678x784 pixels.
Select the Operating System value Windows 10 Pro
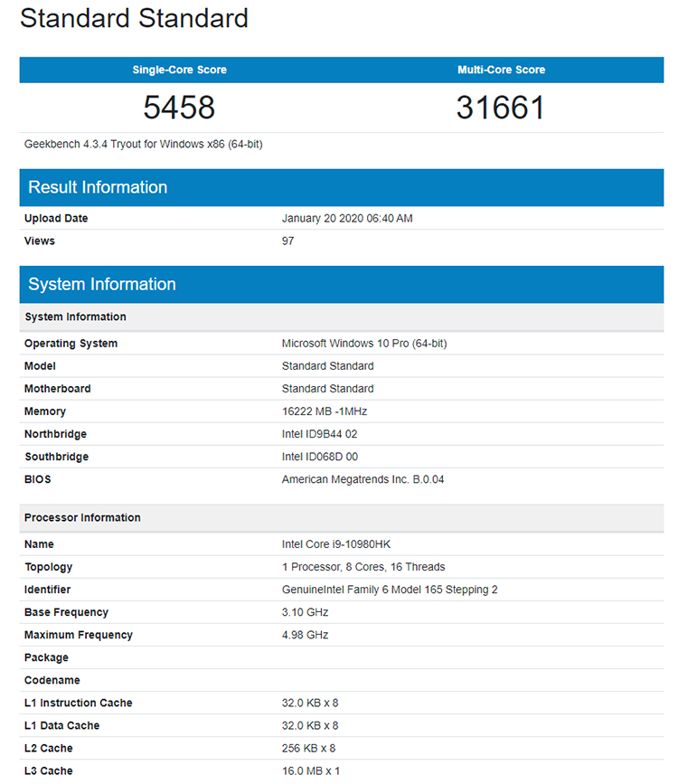pos(364,344)
